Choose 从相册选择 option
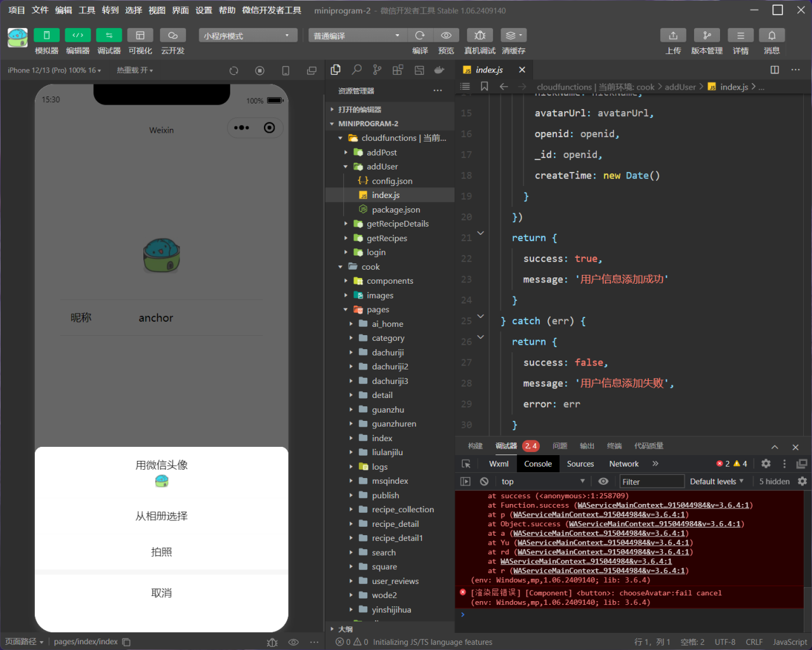This screenshot has width=812, height=650. (x=162, y=516)
